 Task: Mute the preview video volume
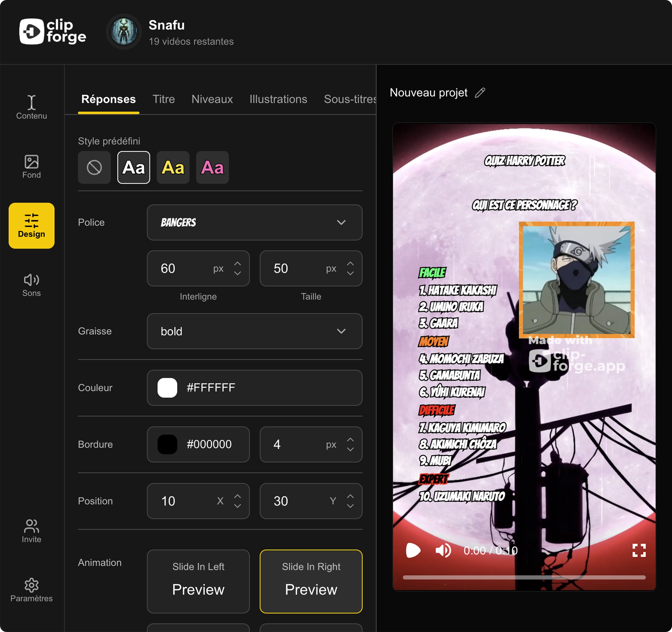[443, 550]
